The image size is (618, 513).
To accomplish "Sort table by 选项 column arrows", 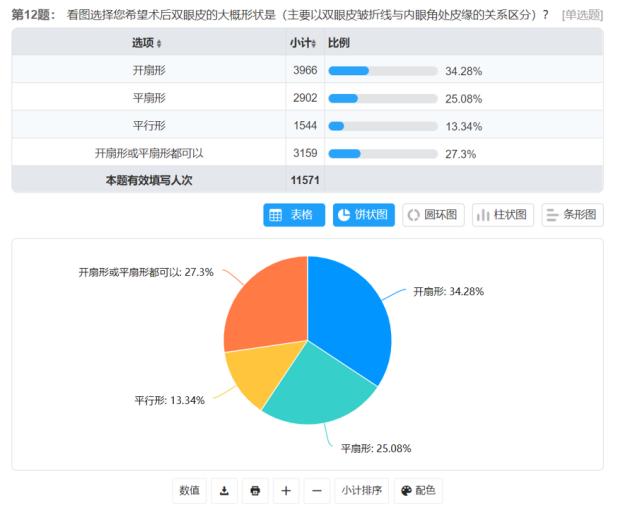I will (x=159, y=43).
